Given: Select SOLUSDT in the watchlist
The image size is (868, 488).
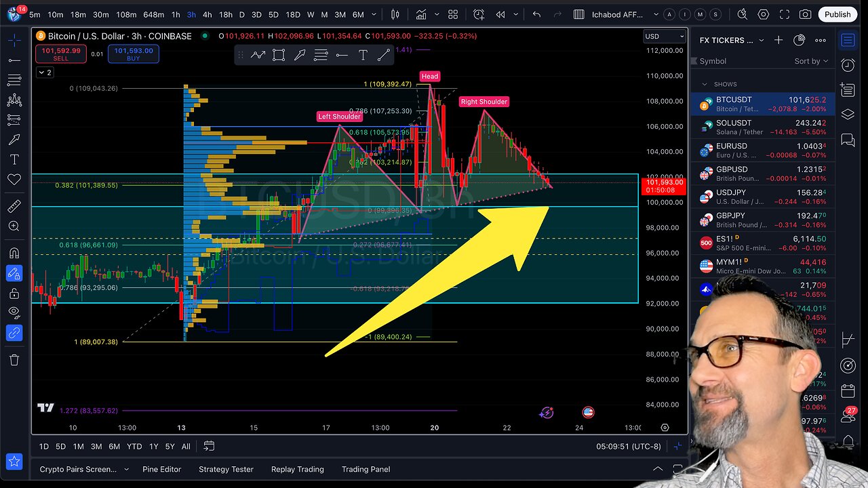Looking at the screenshot, I should point(763,127).
